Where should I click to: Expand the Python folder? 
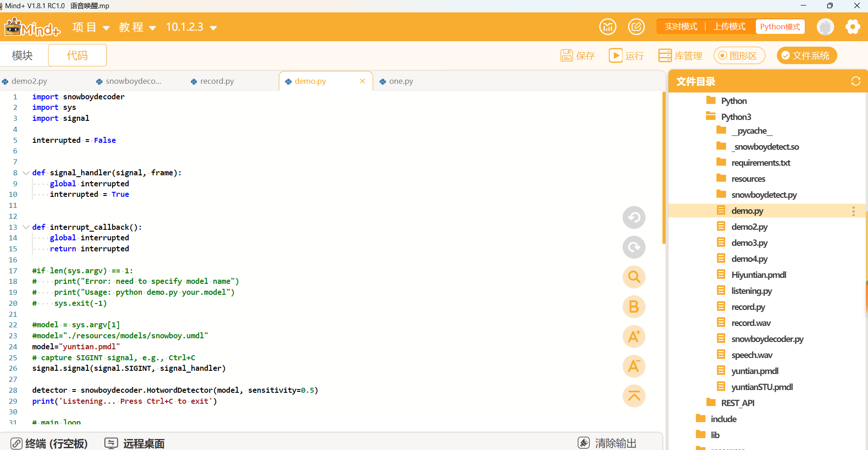point(727,101)
